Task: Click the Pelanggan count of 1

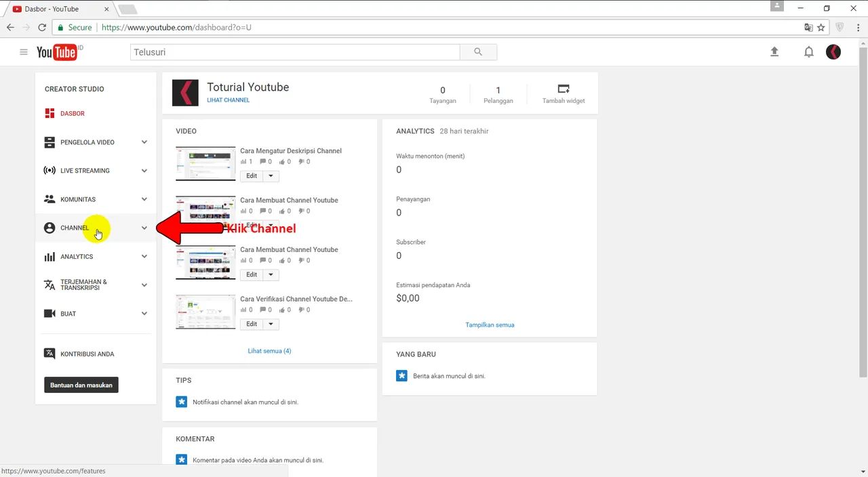Action: (498, 90)
